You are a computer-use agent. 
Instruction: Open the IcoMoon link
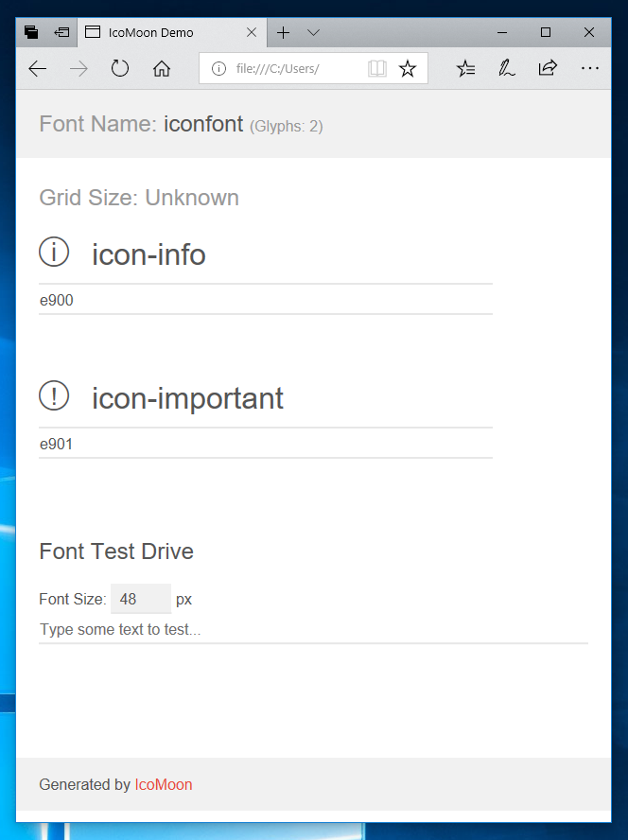point(164,784)
